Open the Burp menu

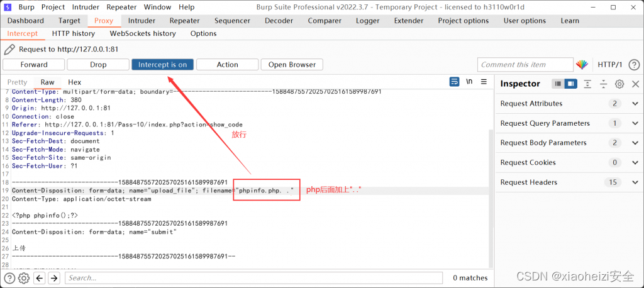[x=26, y=7]
